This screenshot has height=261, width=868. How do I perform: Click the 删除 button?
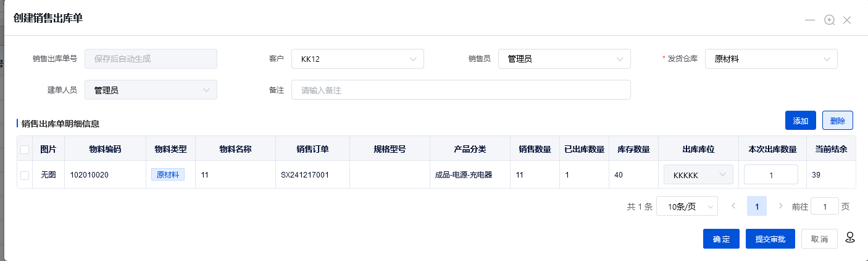click(x=838, y=121)
